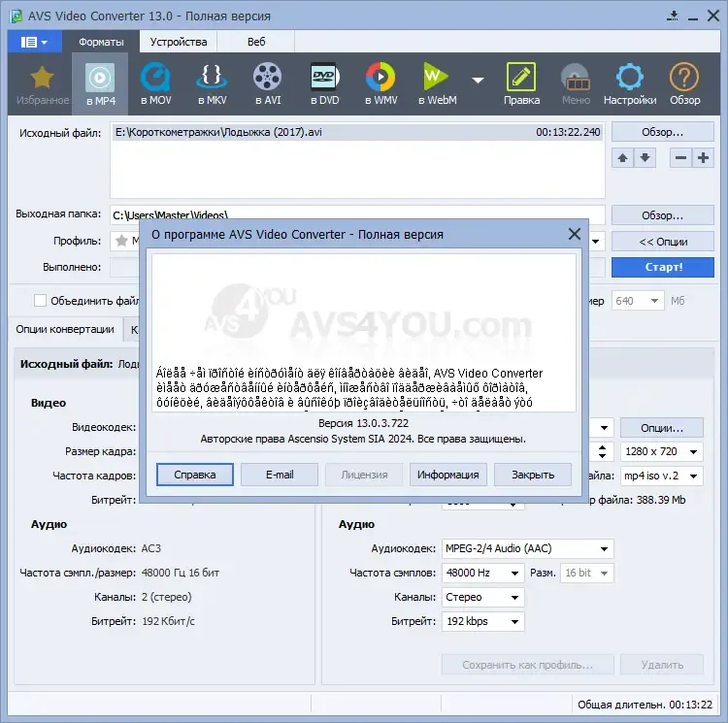Pick the WebM format icon
This screenshot has height=723, width=728.
click(x=437, y=84)
